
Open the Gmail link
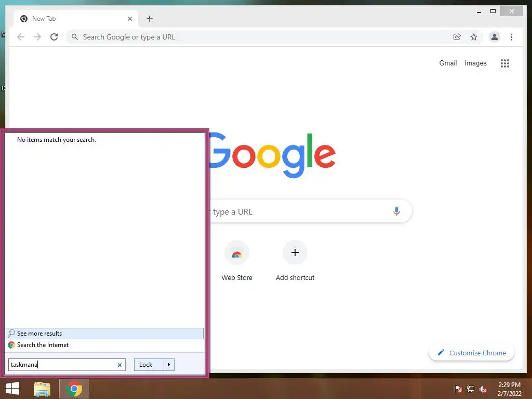(x=448, y=63)
